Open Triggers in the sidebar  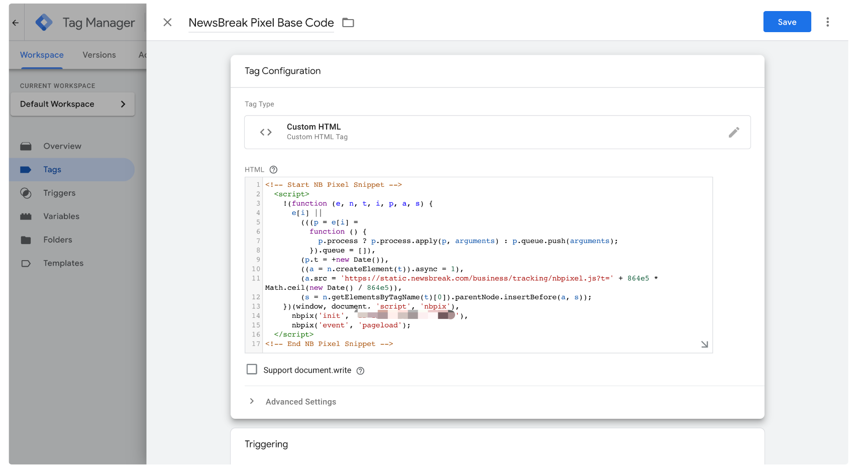(x=59, y=193)
